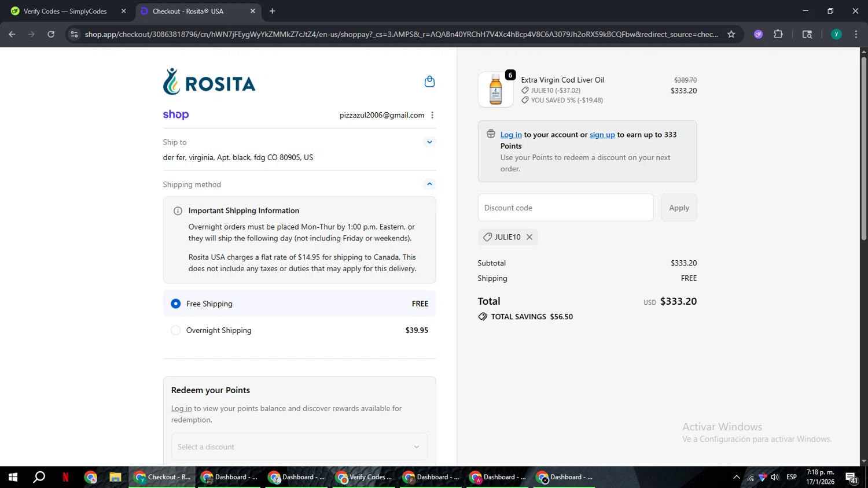Switch to Checkout - R... taskbar window
This screenshot has height=488, width=868.
pyautogui.click(x=163, y=477)
